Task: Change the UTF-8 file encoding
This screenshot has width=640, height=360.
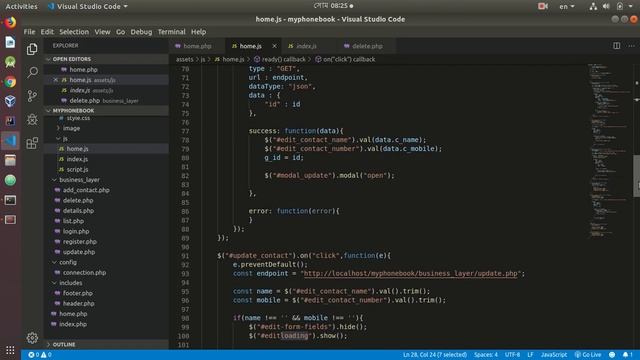Action: [512, 355]
